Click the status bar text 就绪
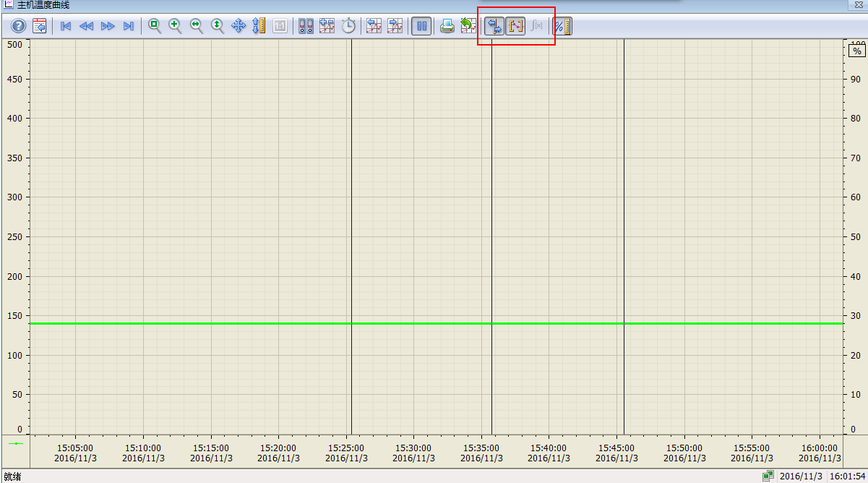Viewport: 868px width, 483px height. point(12,476)
